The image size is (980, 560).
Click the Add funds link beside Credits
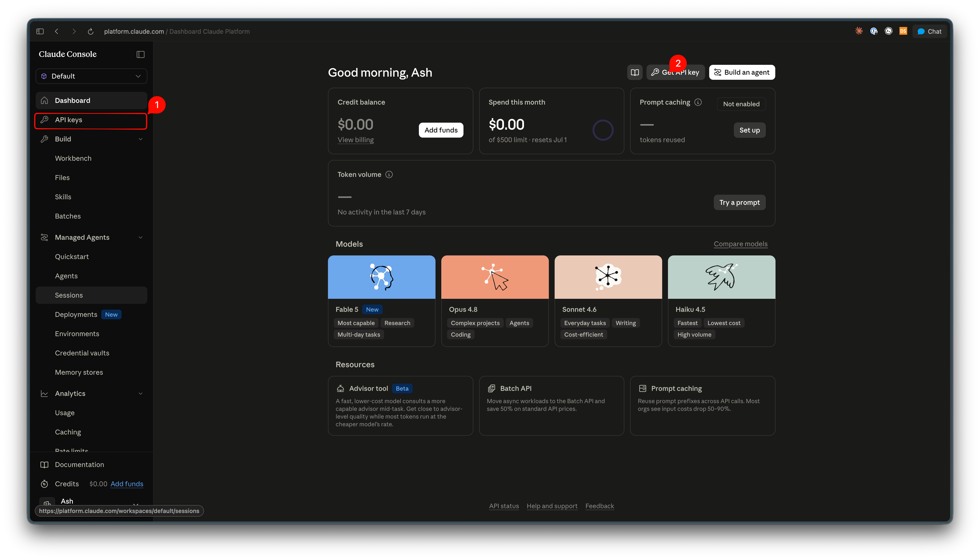coord(127,484)
